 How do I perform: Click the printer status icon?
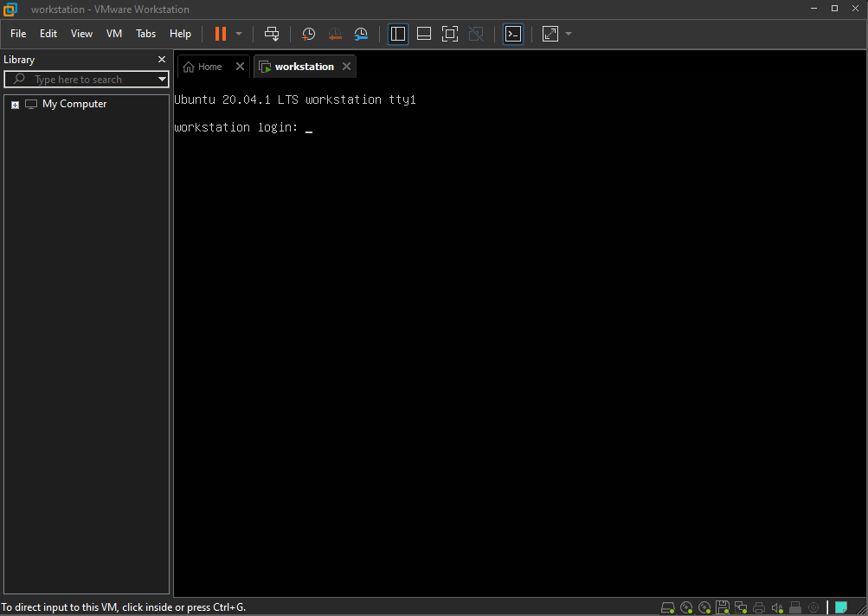click(x=759, y=607)
